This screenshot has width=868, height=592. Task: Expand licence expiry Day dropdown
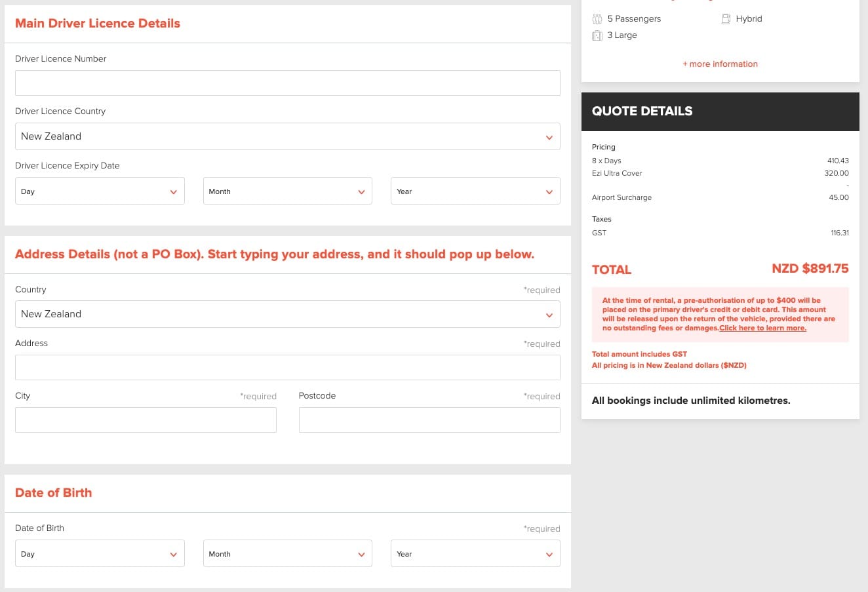tap(100, 191)
